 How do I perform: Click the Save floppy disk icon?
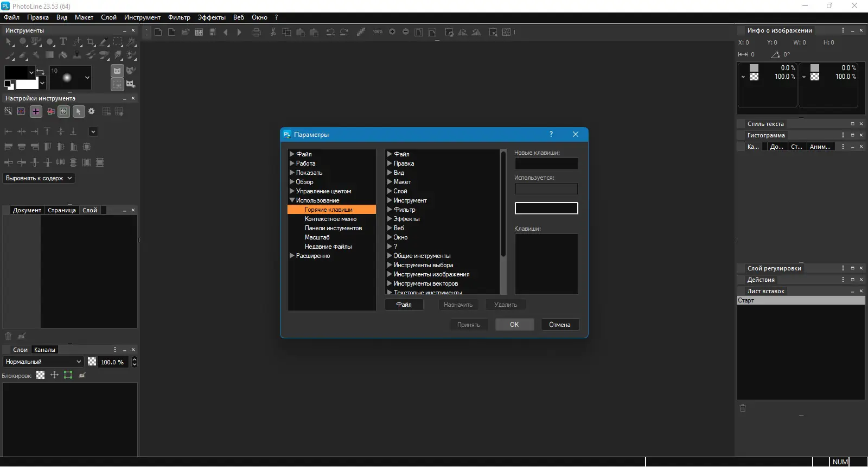[x=213, y=33]
